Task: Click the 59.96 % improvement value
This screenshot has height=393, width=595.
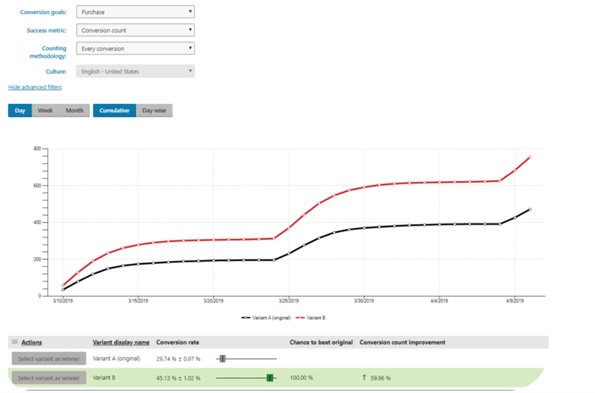Action: click(381, 378)
